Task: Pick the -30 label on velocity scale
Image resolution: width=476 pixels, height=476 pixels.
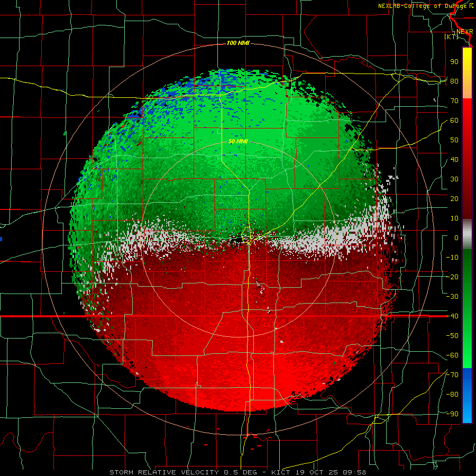Action: (x=452, y=297)
